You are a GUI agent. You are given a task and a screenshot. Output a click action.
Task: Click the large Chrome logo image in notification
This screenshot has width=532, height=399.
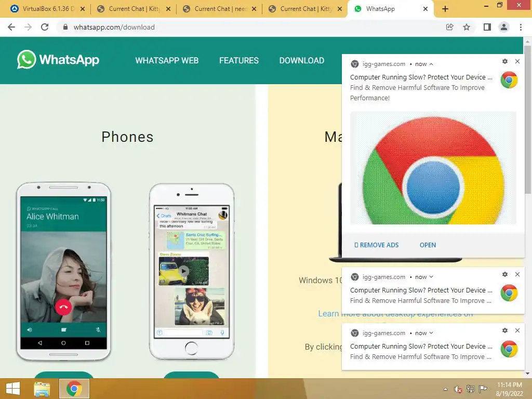coord(433,168)
